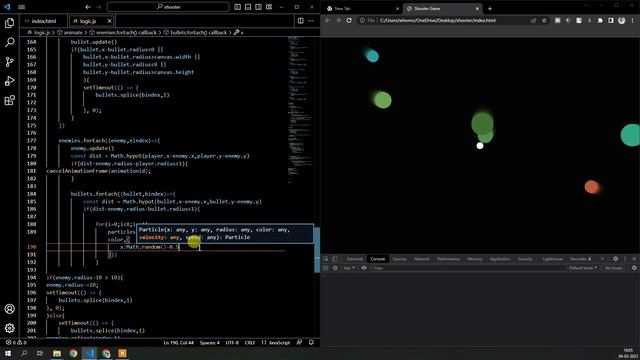The image size is (640, 360).
Task: Toggle the bottom panel layout icon
Action: click(x=248, y=7)
